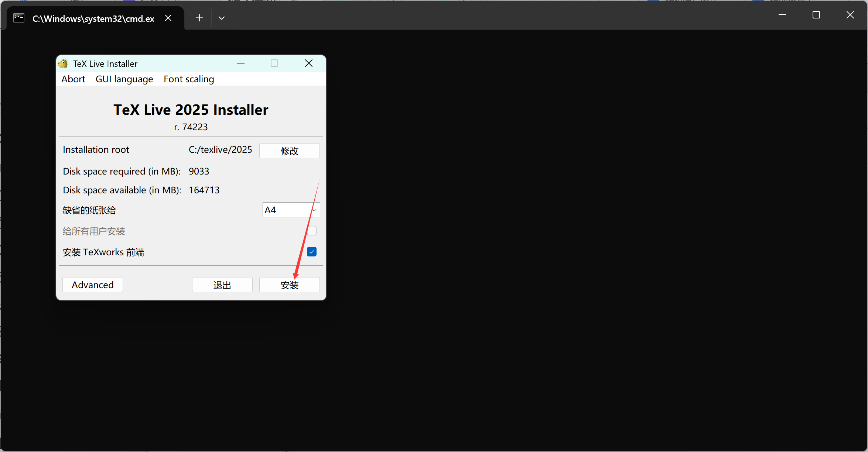868x452 pixels.
Task: Click the Advanced button
Action: click(x=93, y=285)
